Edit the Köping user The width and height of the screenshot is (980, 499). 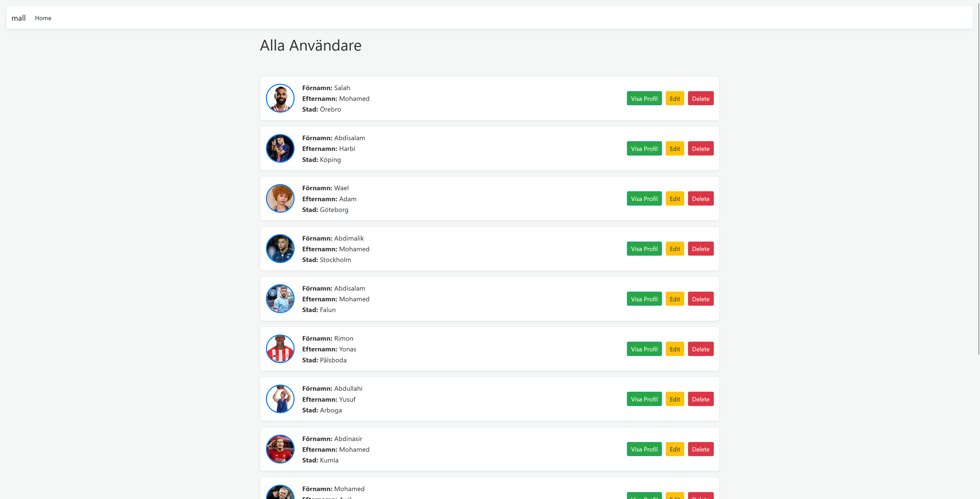(x=674, y=149)
